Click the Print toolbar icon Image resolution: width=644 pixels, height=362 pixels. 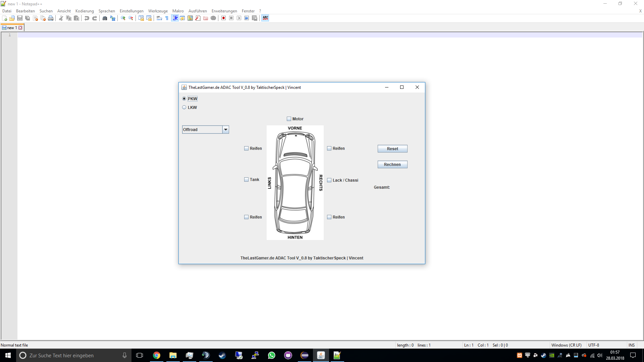pos(51,18)
